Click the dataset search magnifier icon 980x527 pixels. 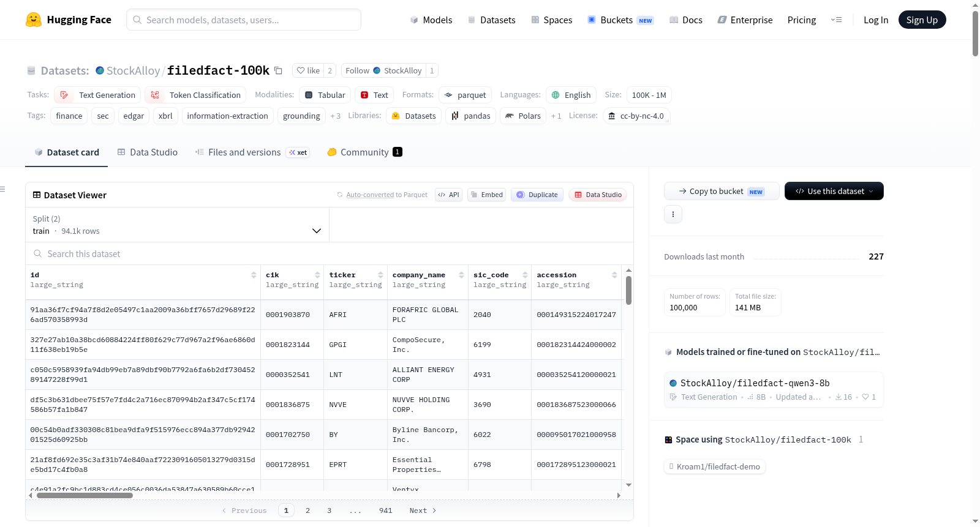pos(38,254)
